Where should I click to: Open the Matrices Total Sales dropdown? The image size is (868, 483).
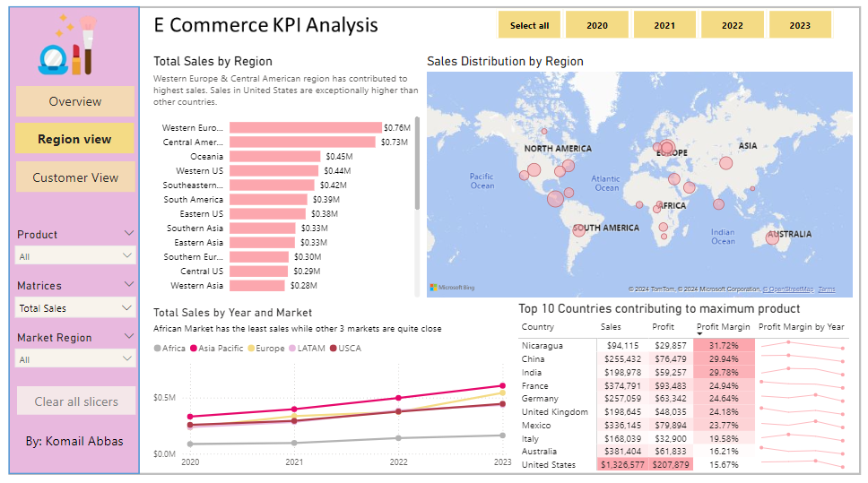(x=76, y=308)
